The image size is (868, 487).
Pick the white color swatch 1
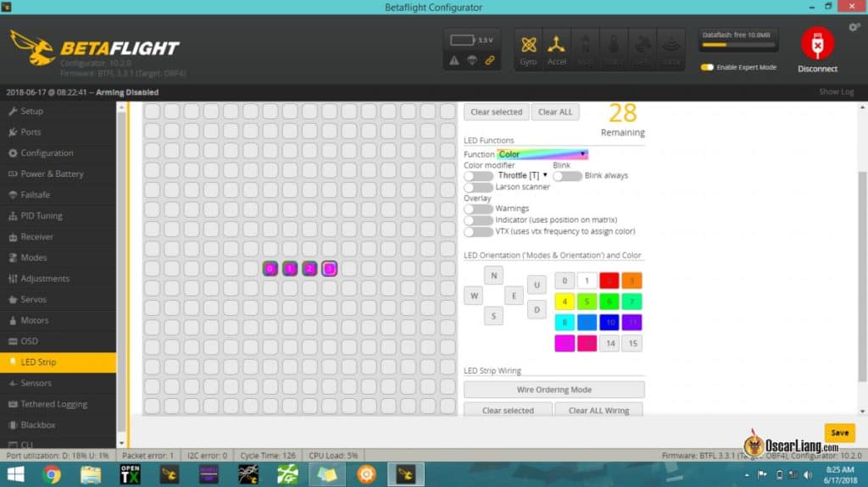click(x=587, y=280)
